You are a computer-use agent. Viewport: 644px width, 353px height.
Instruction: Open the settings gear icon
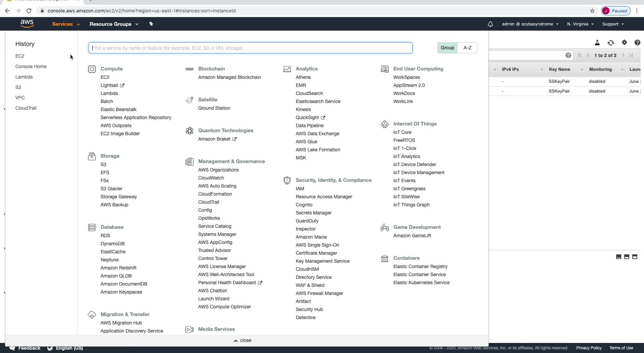[624, 43]
